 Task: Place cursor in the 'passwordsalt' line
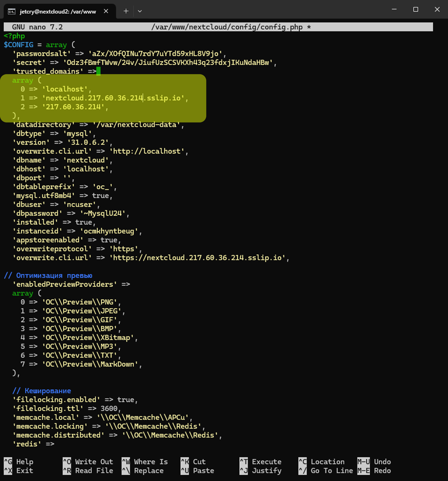119,54
